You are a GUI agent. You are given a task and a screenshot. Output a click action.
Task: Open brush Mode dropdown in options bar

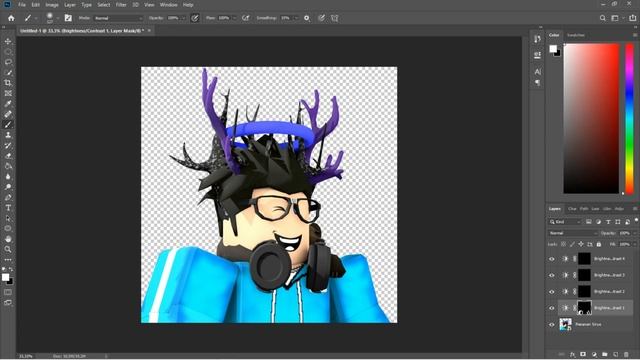pos(118,18)
